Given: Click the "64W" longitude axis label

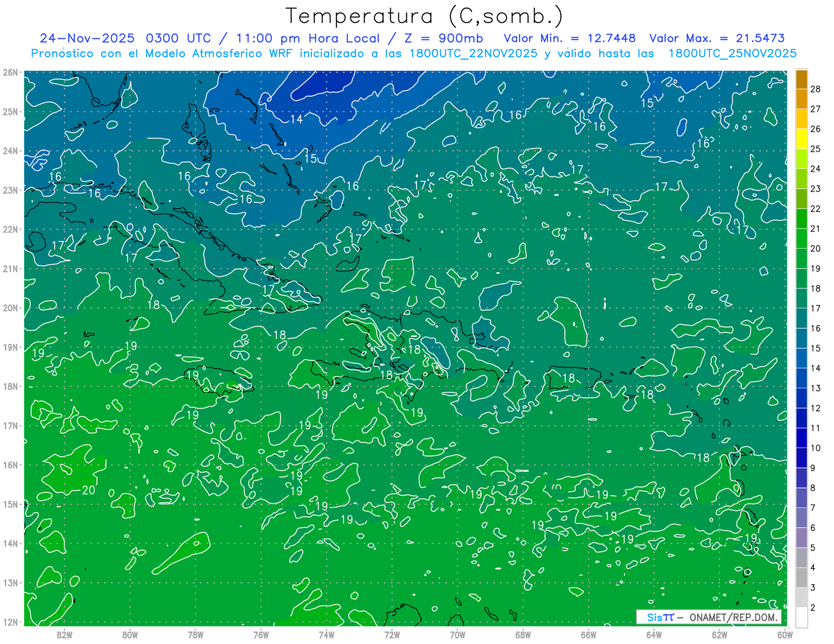Looking at the screenshot, I should [x=653, y=634].
